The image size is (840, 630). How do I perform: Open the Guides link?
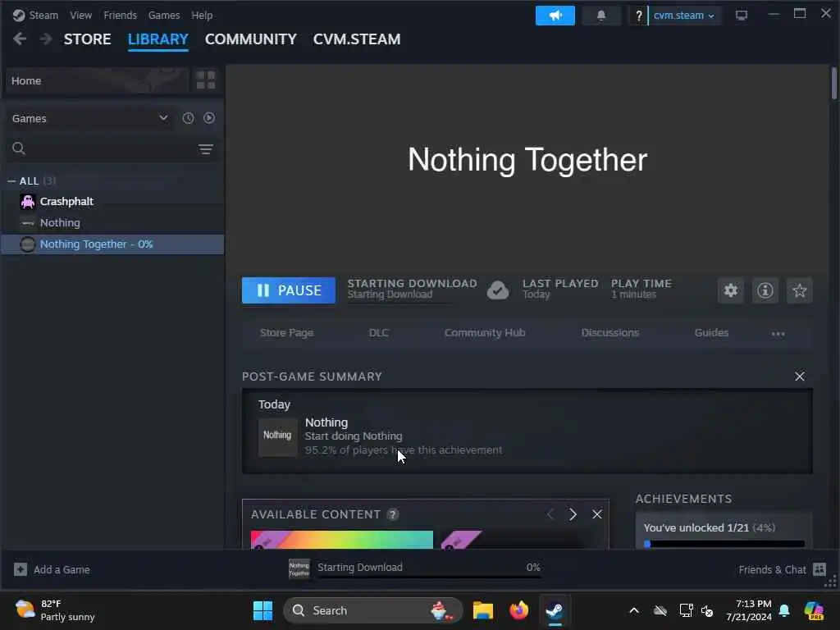(711, 333)
